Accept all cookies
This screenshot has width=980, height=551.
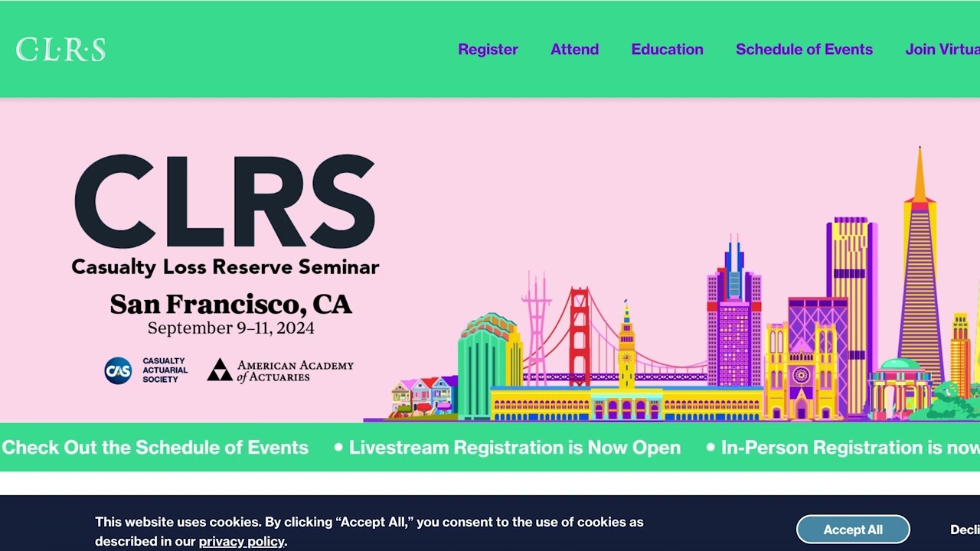[853, 530]
